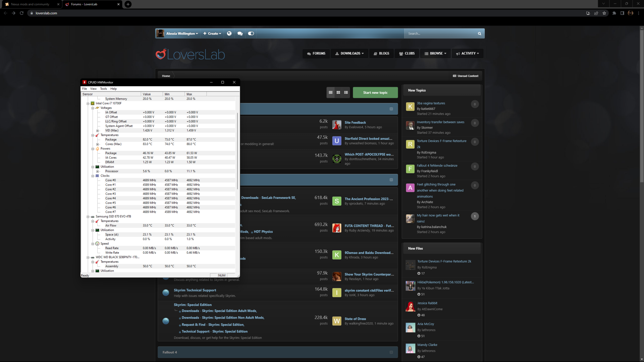Click the Chrome address bar
Image resolution: width=644 pixels, height=362 pixels.
click(305, 13)
